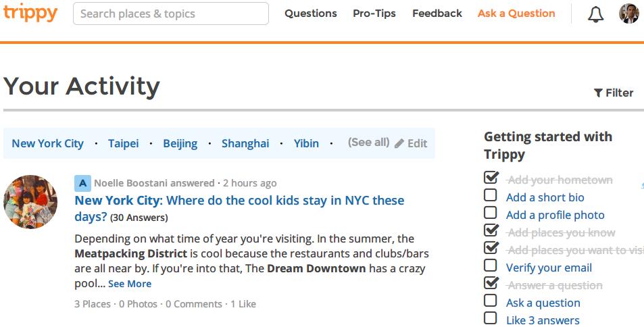Check the 'Ask a question' checkbox
Screen dimensions: 644x327
point(491,301)
